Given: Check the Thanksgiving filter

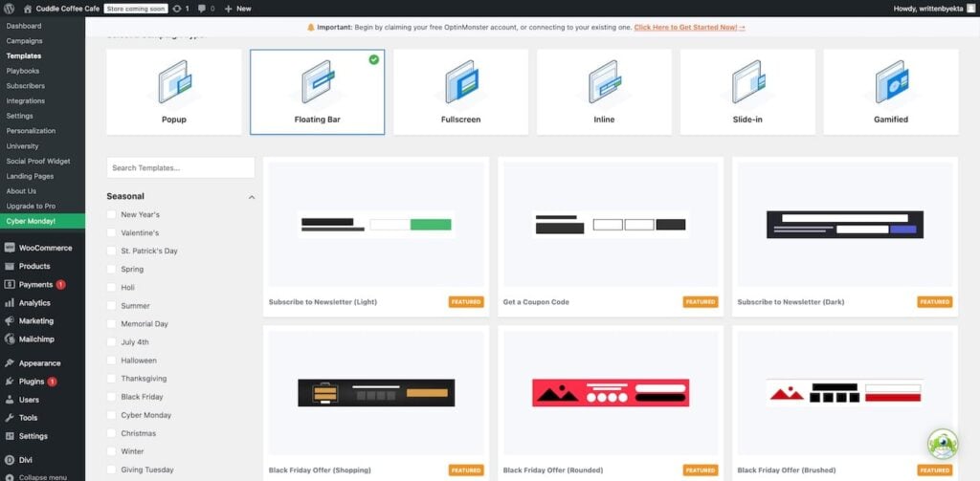Looking at the screenshot, I should click(111, 379).
